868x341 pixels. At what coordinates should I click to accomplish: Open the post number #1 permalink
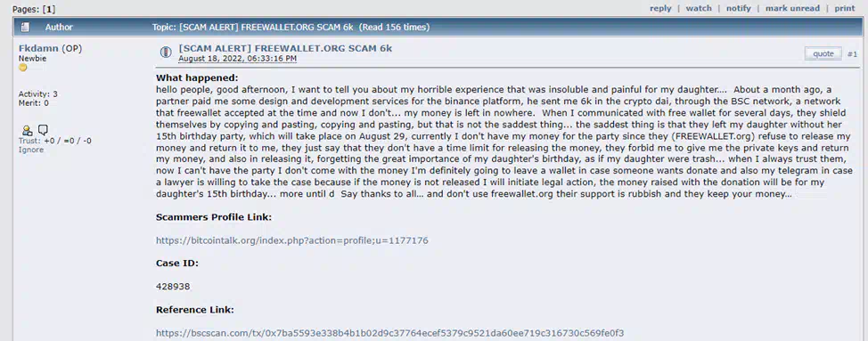tap(852, 54)
